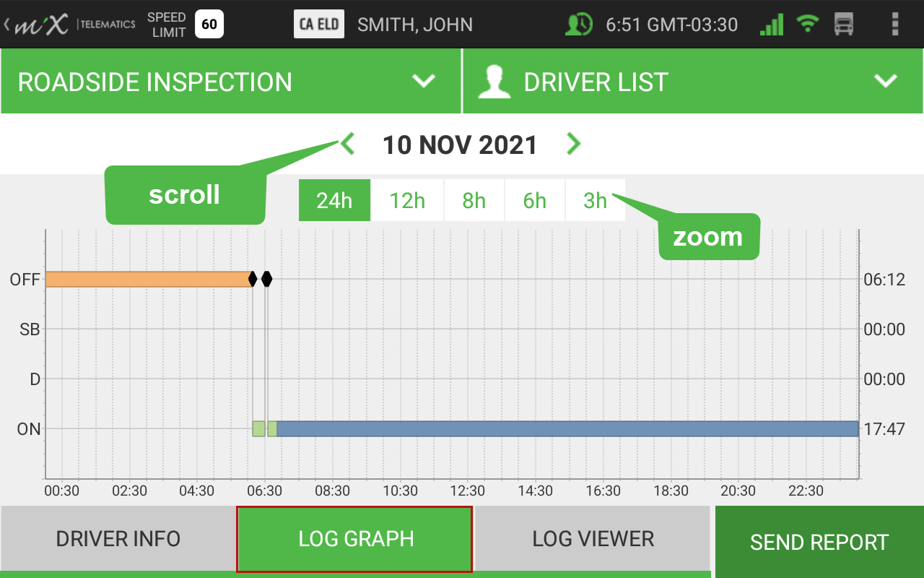Tap the green driver clock status icon
This screenshot has width=924, height=578.
point(579,25)
